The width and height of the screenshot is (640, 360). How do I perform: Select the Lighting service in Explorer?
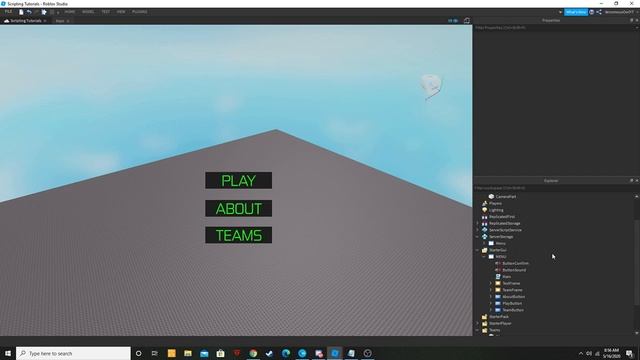pos(496,210)
